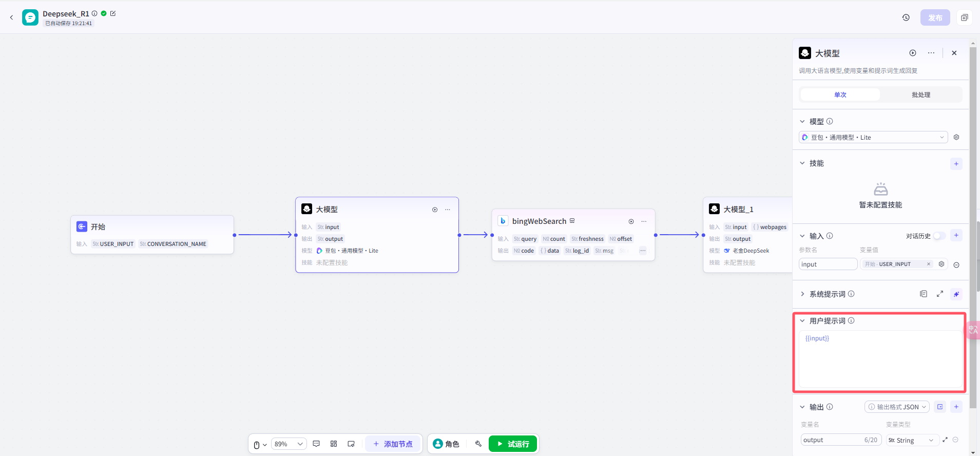Edit the Deepseek_R1 workflow name

[x=113, y=13]
